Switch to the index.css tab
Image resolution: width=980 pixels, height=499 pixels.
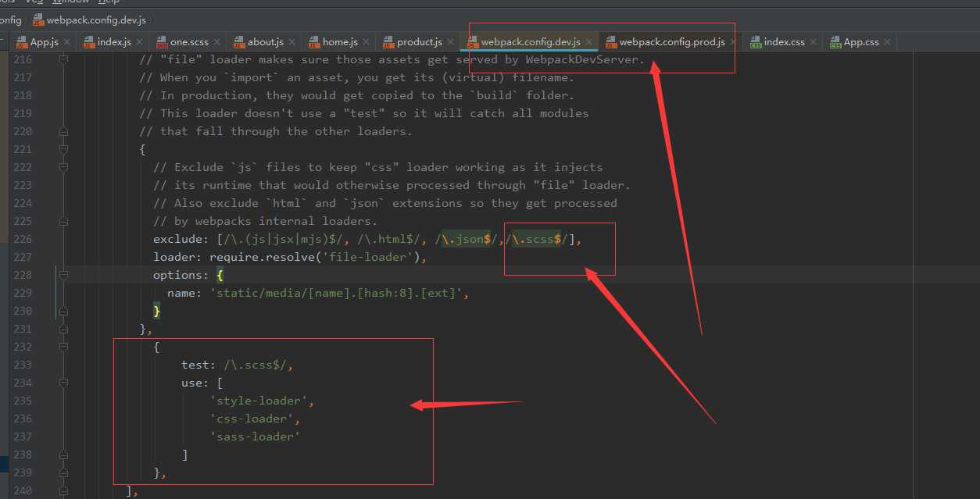[x=785, y=42]
